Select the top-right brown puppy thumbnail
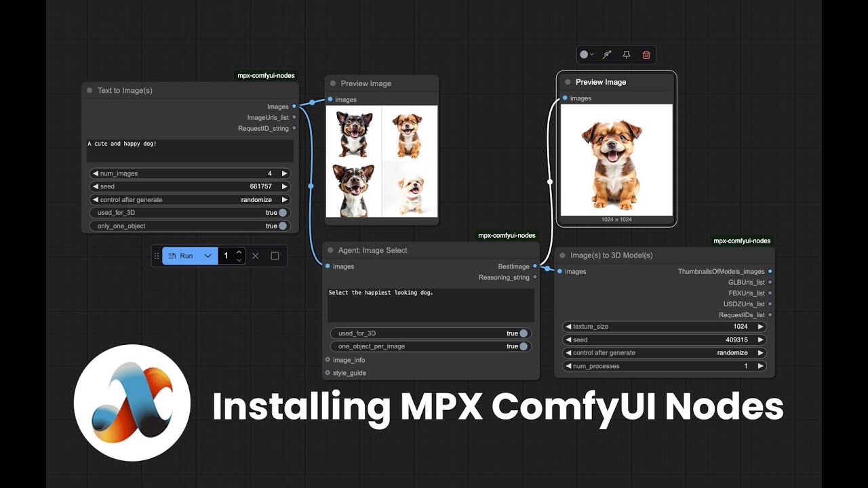 coord(410,134)
